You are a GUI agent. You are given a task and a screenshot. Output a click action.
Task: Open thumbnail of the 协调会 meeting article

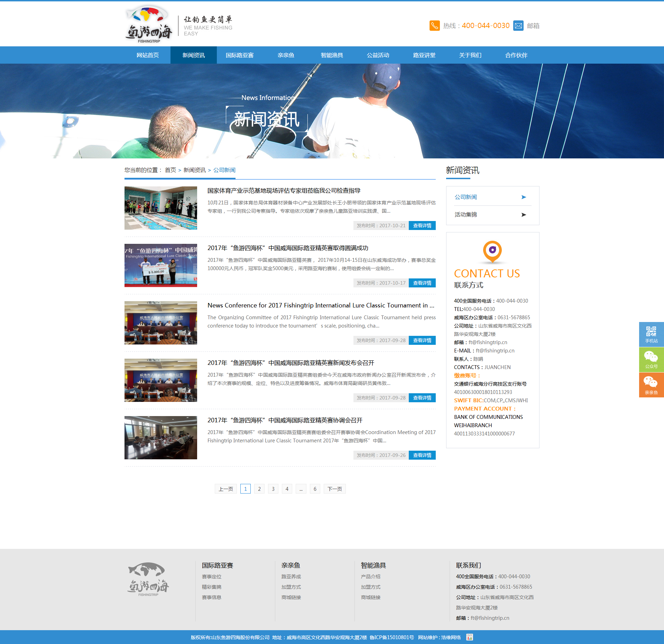click(x=161, y=438)
